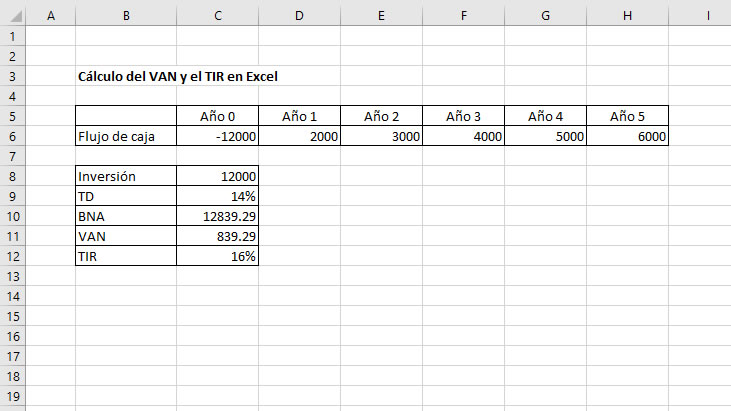Click the TD value 14%
Image resolution: width=731 pixels, height=411 pixels.
click(217, 196)
